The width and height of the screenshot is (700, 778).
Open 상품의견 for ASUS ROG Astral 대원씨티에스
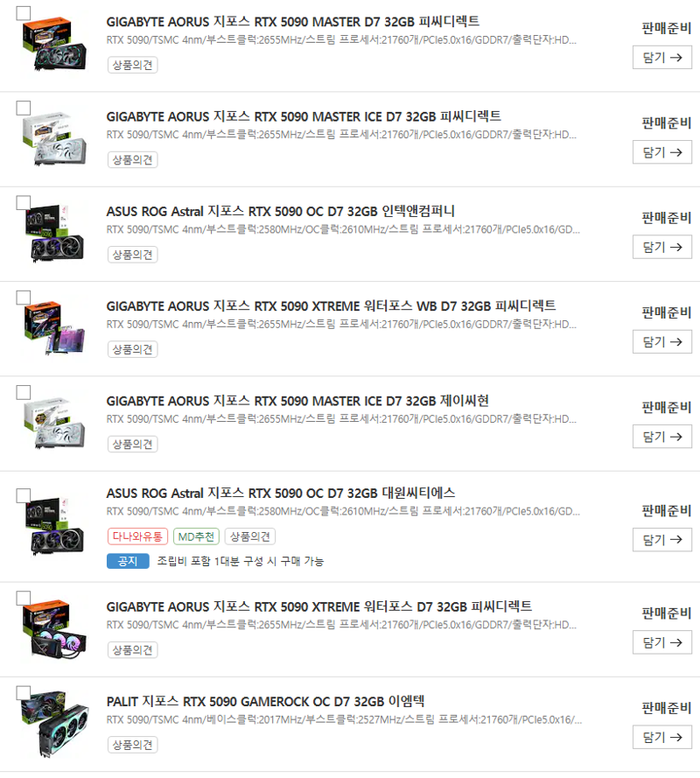[x=250, y=536]
